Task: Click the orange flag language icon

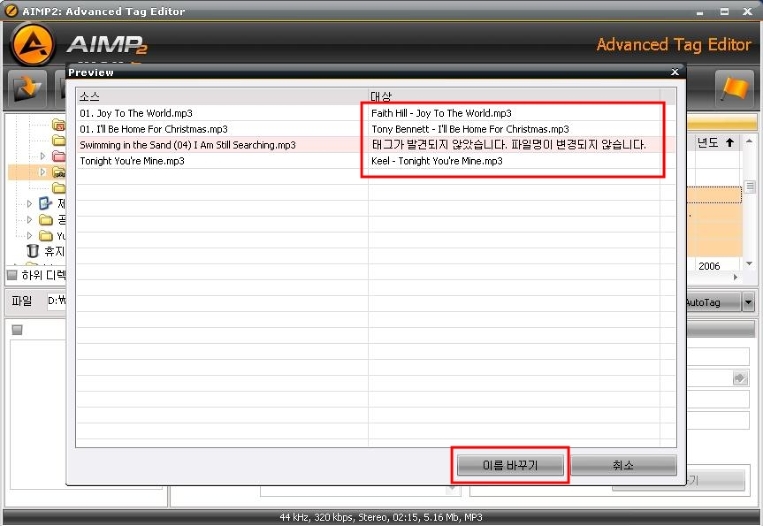Action: point(734,89)
